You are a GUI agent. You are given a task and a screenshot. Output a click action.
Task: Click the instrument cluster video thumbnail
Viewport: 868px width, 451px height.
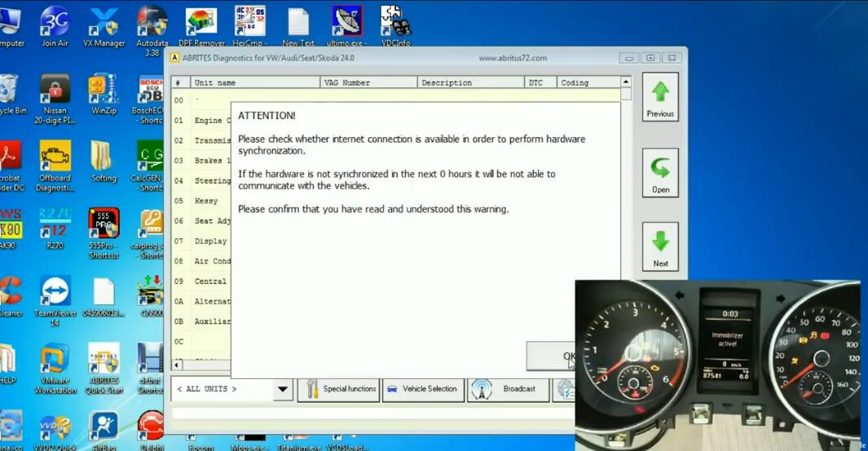click(718, 365)
